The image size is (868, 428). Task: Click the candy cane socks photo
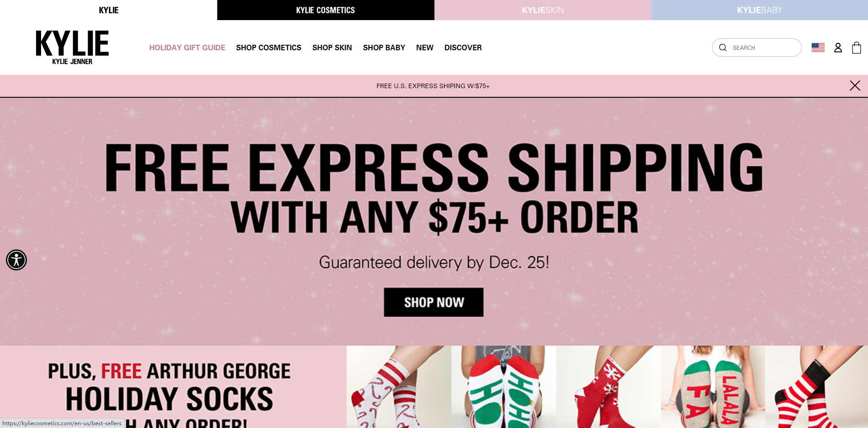pyautogui.click(x=398, y=388)
